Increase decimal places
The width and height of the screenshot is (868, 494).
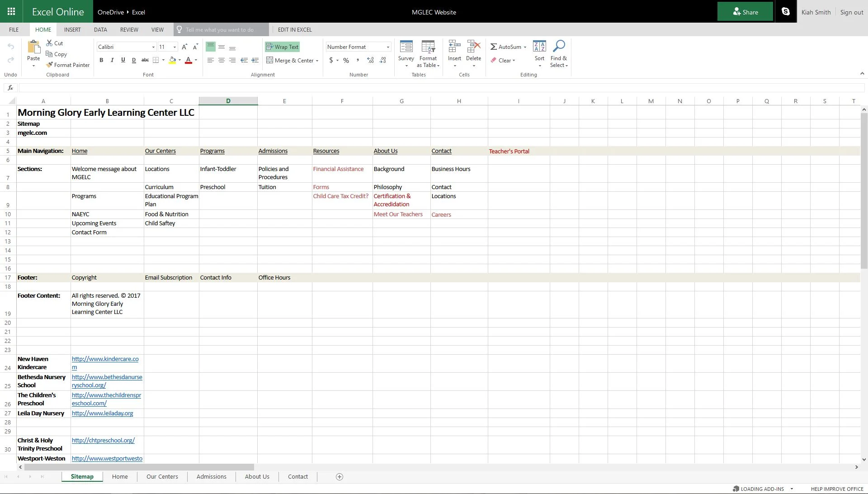pos(370,60)
